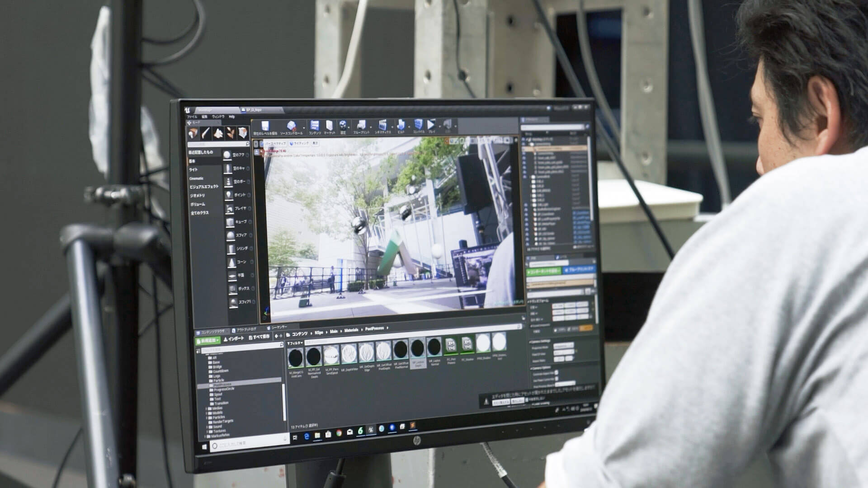Open the Help menu

pos(231,117)
